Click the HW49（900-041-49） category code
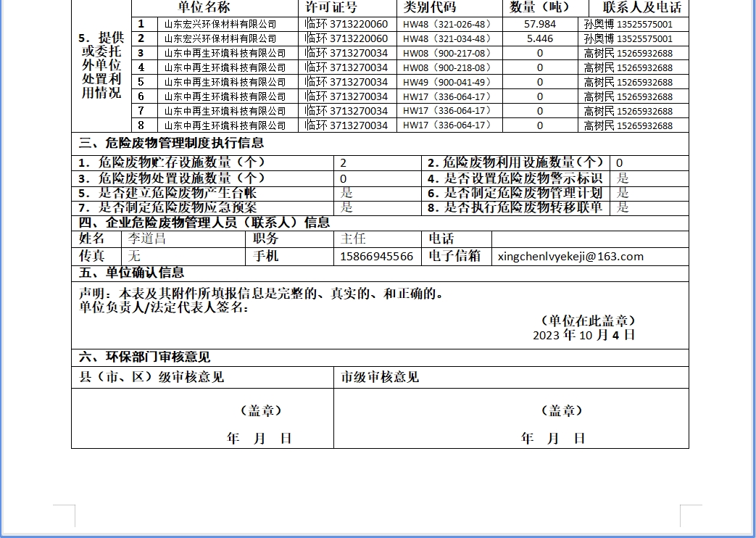The width and height of the screenshot is (756, 538). 447,82
